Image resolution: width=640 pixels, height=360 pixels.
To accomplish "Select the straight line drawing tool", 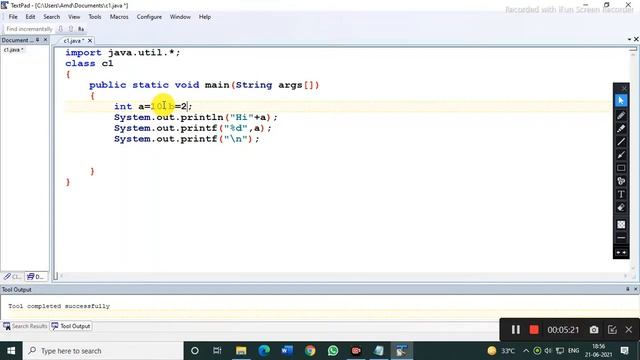I will (x=621, y=142).
